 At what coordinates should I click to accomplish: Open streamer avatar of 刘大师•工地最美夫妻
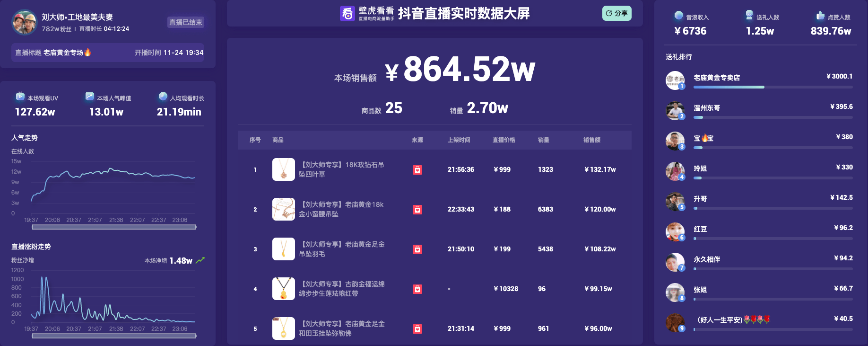click(25, 22)
